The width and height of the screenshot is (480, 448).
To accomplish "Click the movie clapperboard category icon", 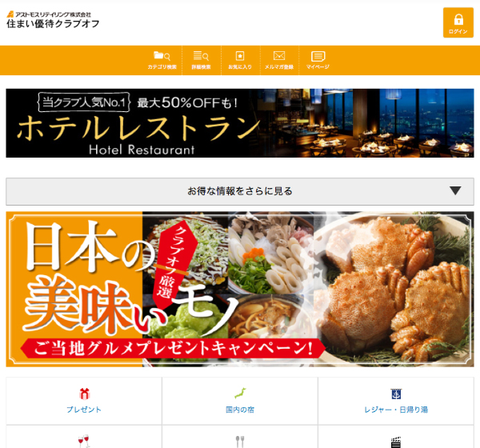I will coord(396,442).
